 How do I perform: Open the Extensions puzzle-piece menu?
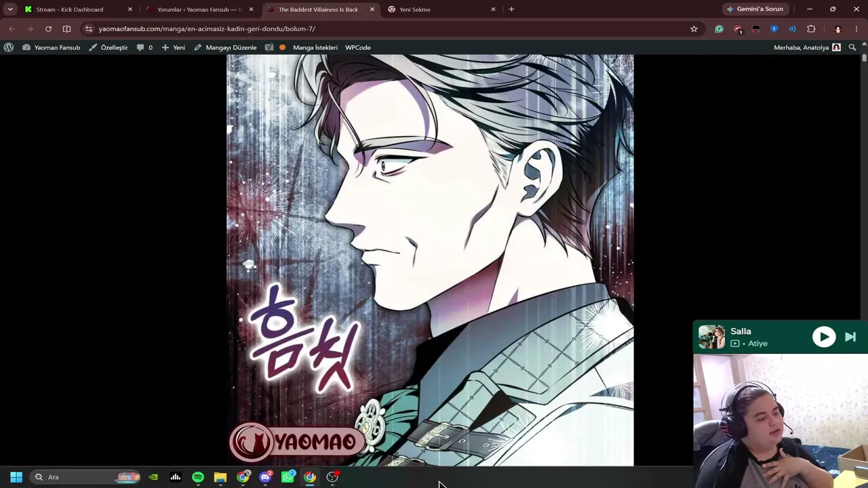click(x=811, y=29)
